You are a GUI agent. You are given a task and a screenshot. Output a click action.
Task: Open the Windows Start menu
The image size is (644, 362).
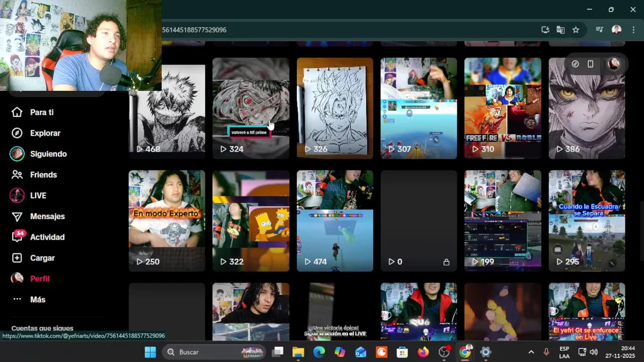pyautogui.click(x=150, y=352)
